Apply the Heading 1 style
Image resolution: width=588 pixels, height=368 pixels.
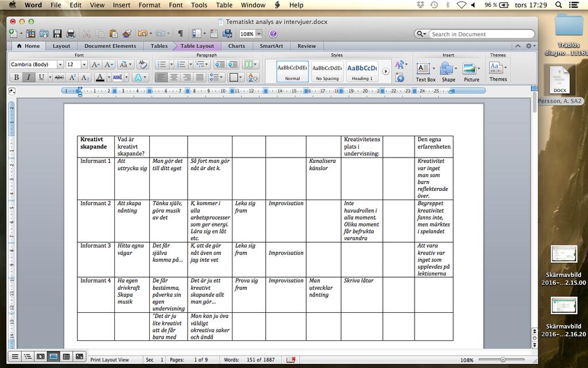pyautogui.click(x=362, y=71)
